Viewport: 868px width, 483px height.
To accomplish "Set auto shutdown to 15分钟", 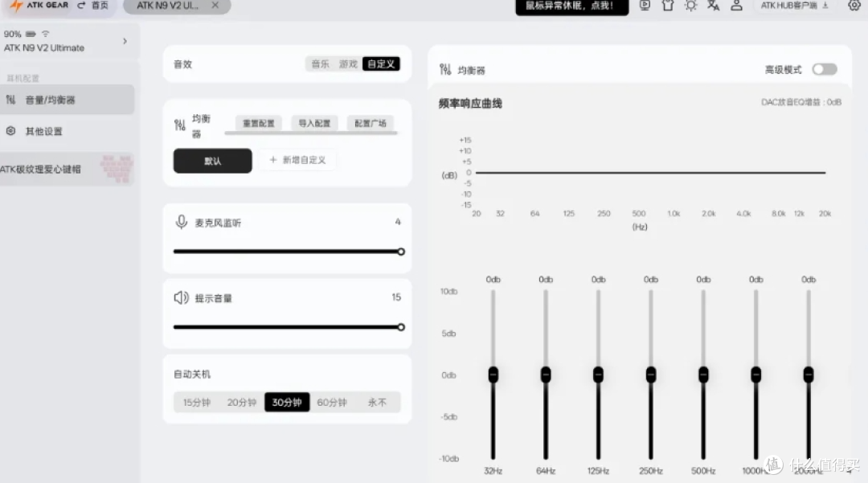I will (197, 402).
